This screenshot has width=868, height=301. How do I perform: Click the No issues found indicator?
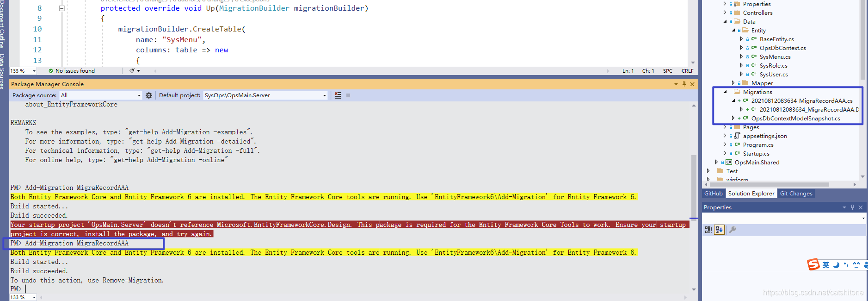coord(72,71)
